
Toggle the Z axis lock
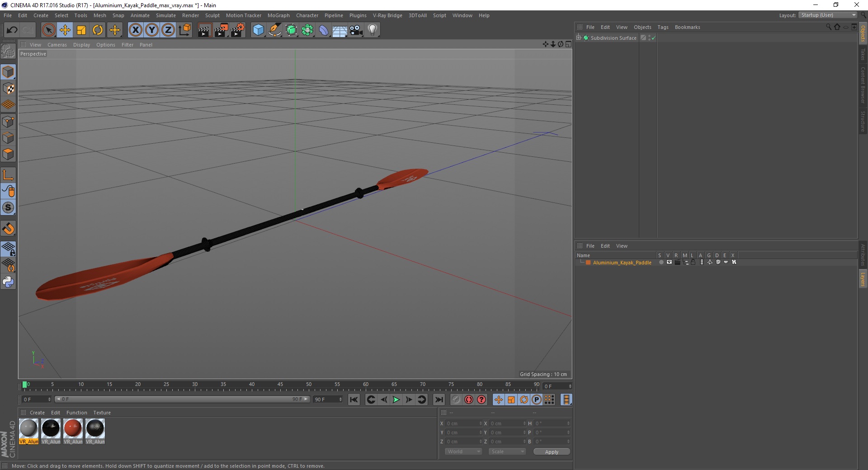[168, 30]
